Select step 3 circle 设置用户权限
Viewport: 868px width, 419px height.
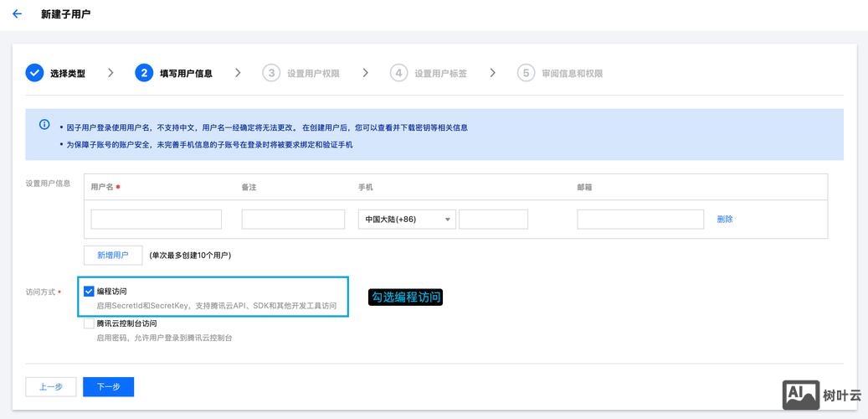[x=271, y=73]
